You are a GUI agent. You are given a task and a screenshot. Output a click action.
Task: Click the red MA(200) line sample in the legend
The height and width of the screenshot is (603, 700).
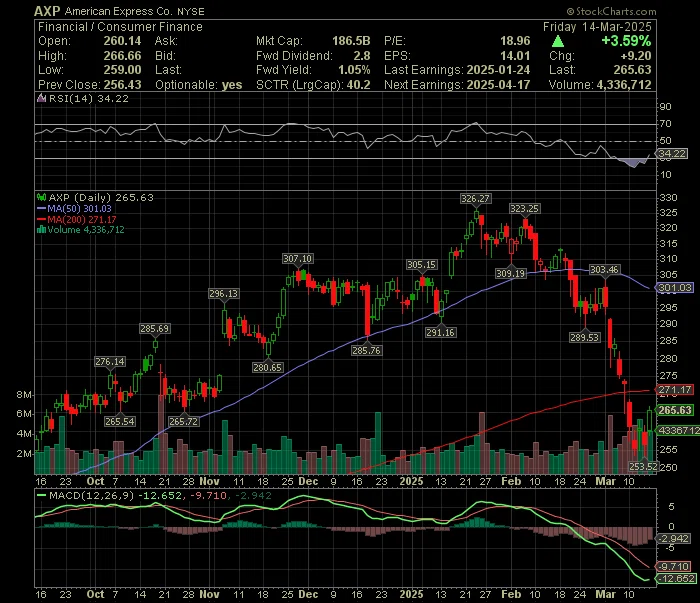pyautogui.click(x=42, y=219)
